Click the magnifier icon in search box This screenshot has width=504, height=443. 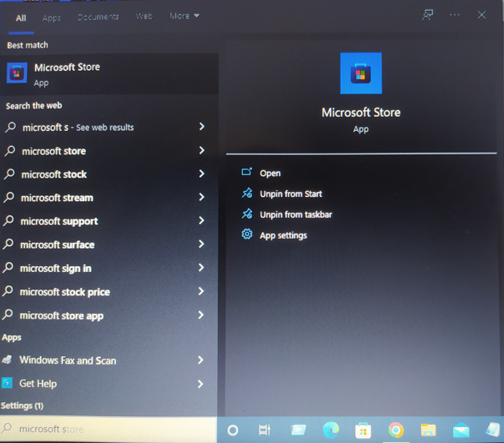point(7,428)
